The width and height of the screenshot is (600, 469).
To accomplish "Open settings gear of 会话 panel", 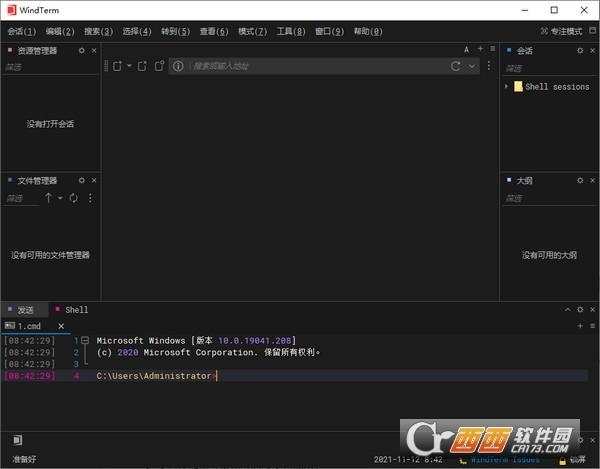I will tap(580, 50).
